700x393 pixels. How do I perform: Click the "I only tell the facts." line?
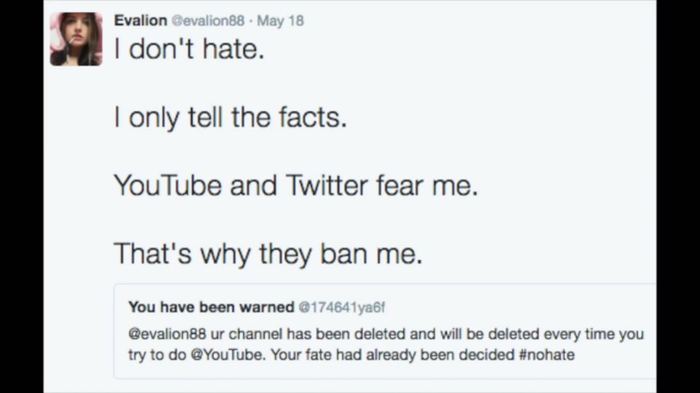pos(230,117)
